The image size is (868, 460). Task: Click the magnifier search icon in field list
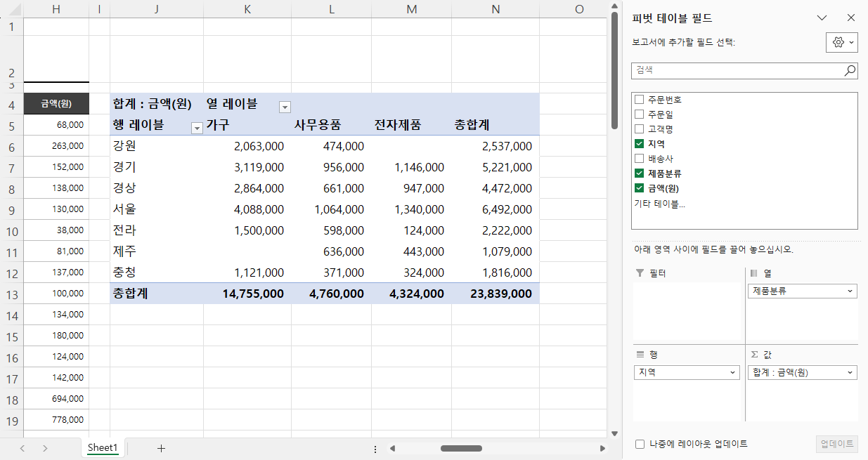click(850, 70)
